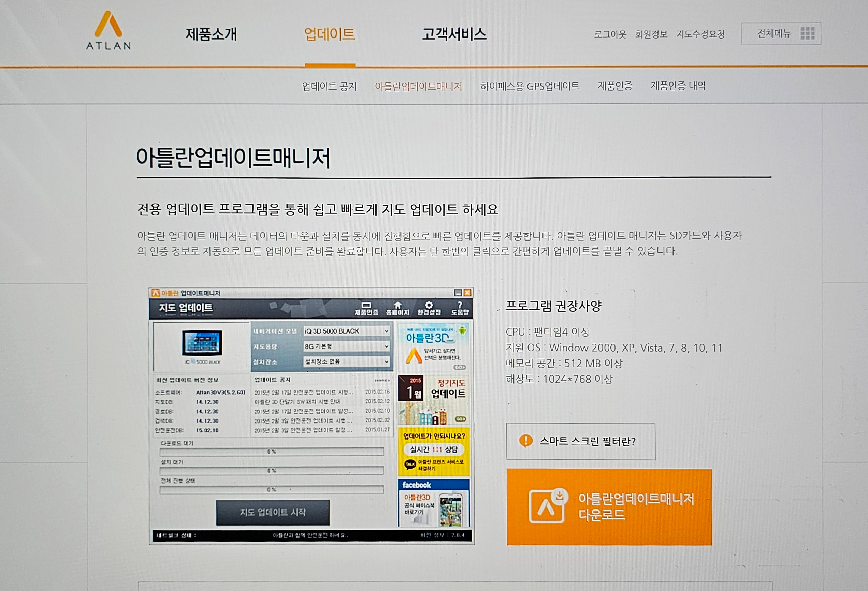Click the grid icon in 전체메뉴
This screenshot has height=591, width=868.
808,34
